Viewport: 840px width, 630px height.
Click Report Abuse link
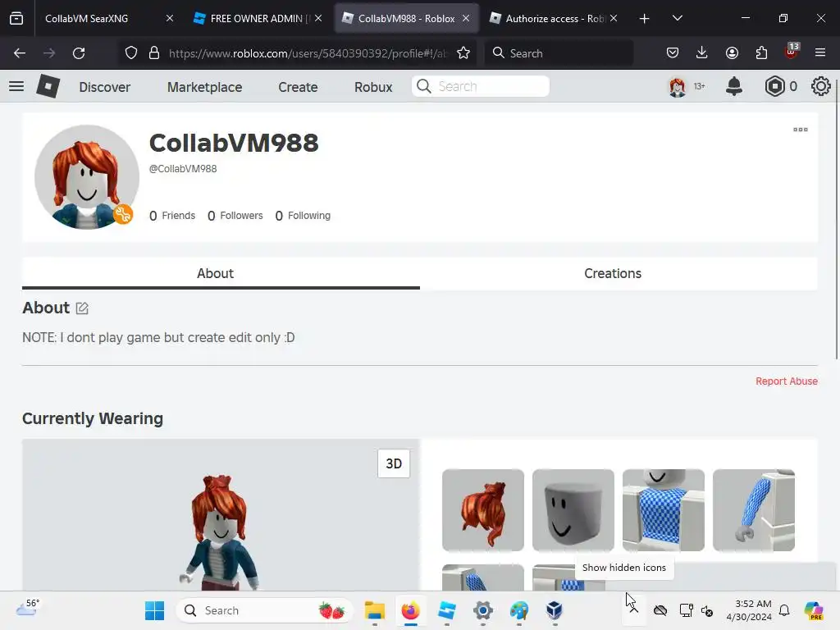tap(787, 381)
